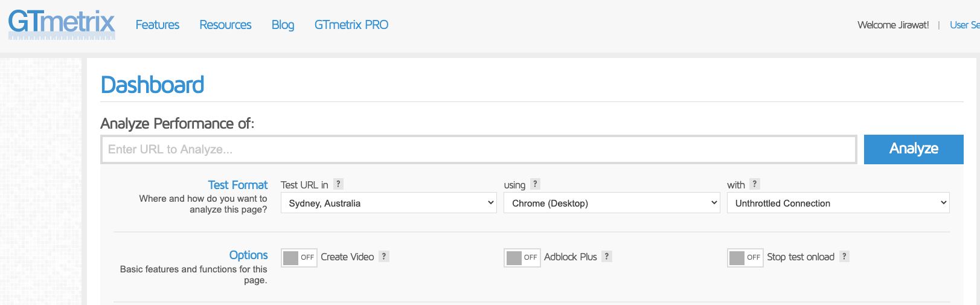Open the Blog page link
The width and height of the screenshot is (980, 305).
283,25
